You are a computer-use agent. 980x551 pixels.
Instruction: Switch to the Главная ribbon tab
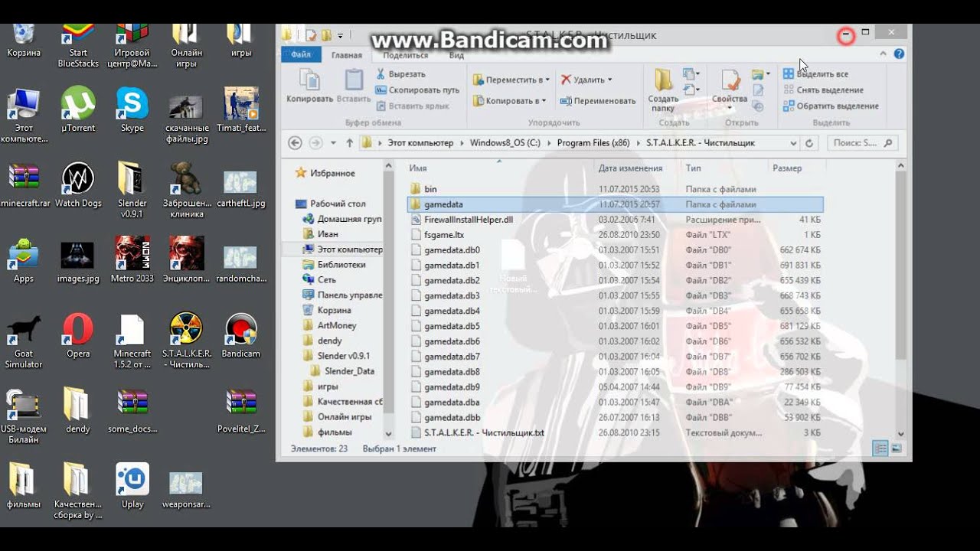[x=346, y=55]
